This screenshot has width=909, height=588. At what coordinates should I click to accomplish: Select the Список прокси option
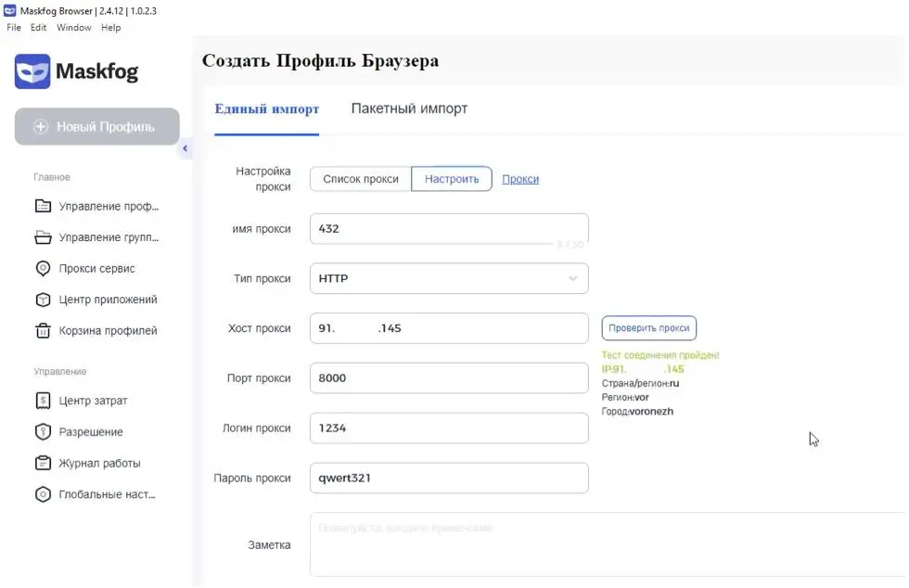click(359, 178)
